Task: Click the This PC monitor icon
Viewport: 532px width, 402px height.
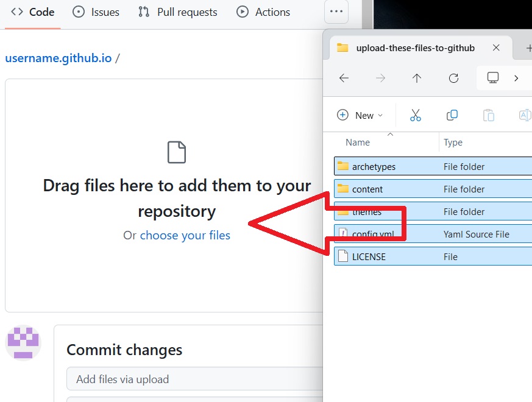Action: 492,78
